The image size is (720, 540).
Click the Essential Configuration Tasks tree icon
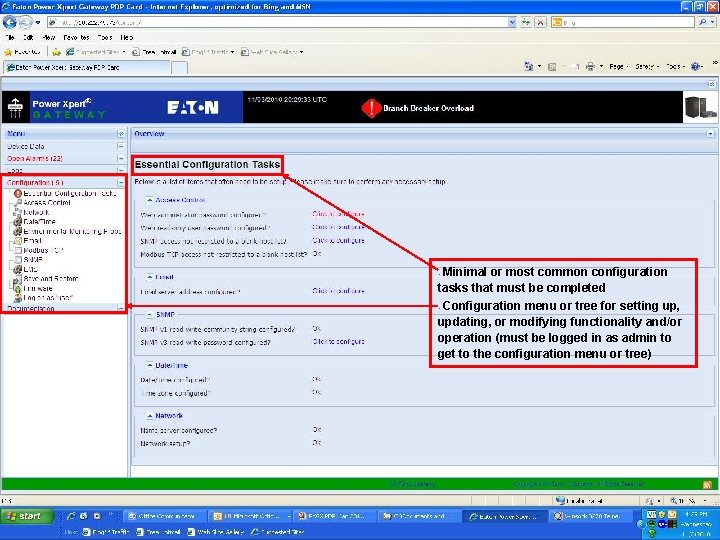(18, 194)
